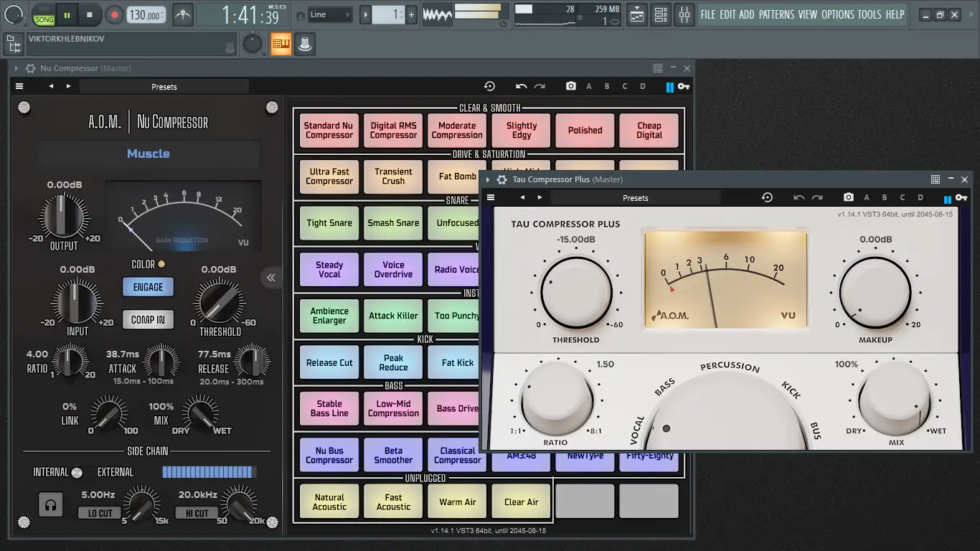The width and height of the screenshot is (980, 551).
Task: Select next preset arrow in Nu Compressor
Action: click(x=69, y=86)
